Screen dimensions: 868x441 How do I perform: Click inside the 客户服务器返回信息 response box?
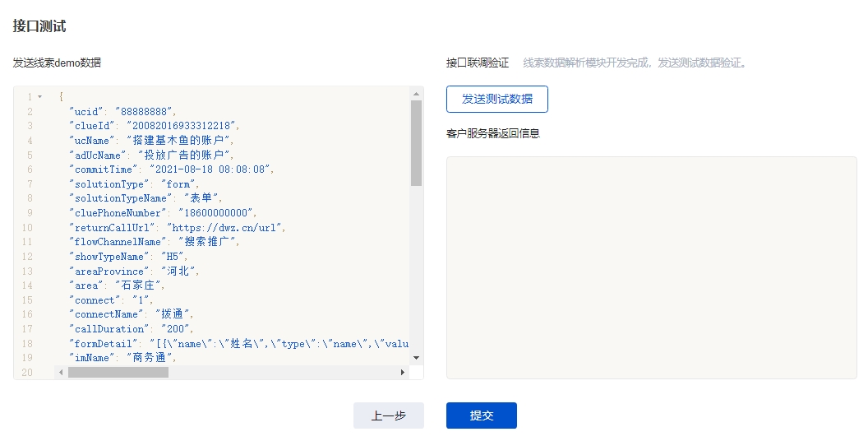pyautogui.click(x=651, y=267)
